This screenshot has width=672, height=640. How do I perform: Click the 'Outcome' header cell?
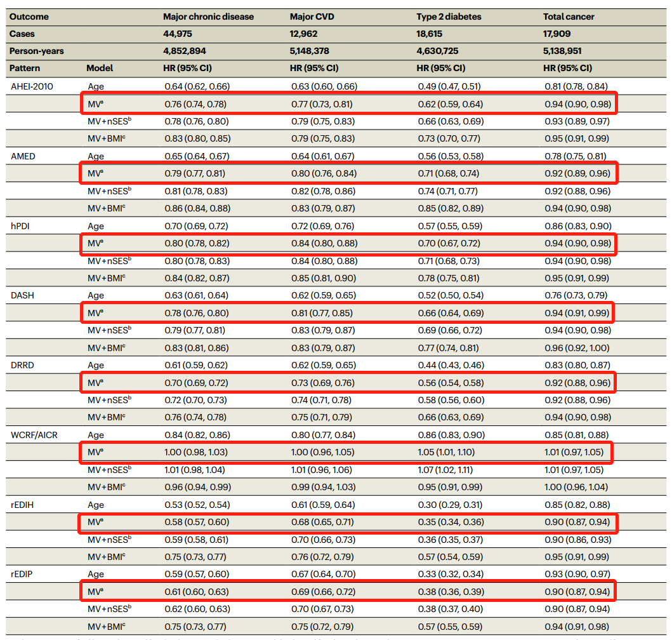pos(30,17)
